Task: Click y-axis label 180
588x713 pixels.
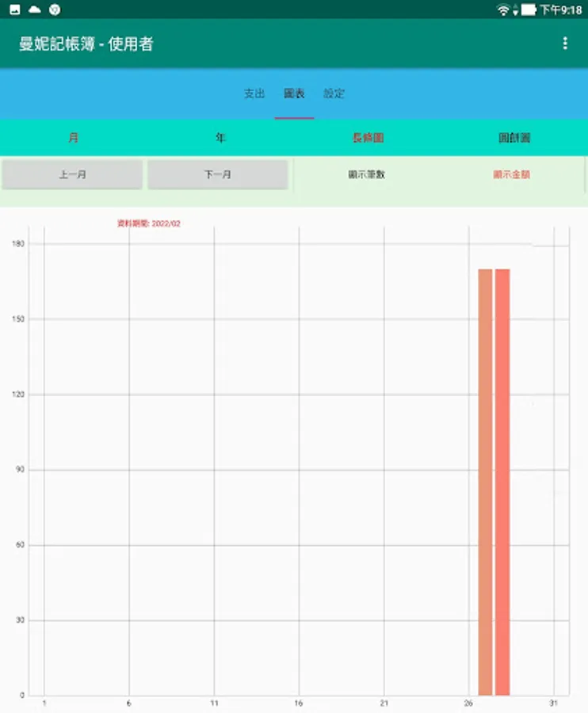Action: (18, 244)
